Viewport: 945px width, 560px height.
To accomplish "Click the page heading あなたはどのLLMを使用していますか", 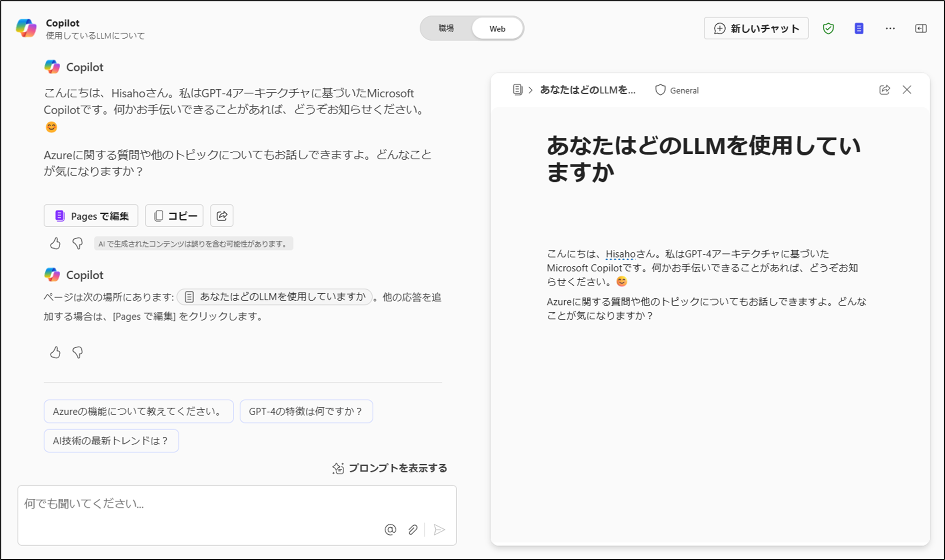I will point(703,159).
